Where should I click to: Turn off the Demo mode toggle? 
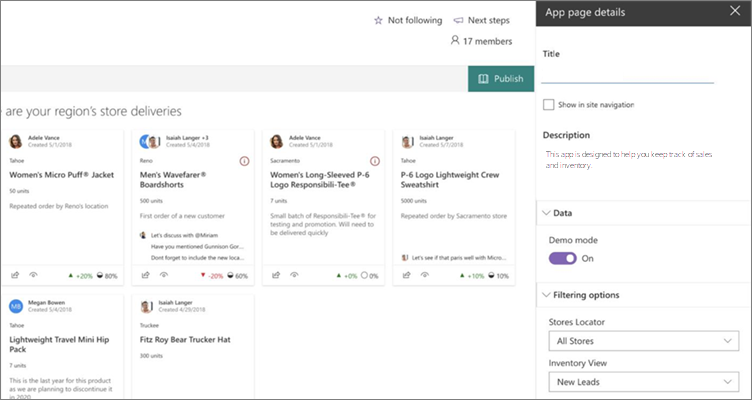tap(563, 259)
